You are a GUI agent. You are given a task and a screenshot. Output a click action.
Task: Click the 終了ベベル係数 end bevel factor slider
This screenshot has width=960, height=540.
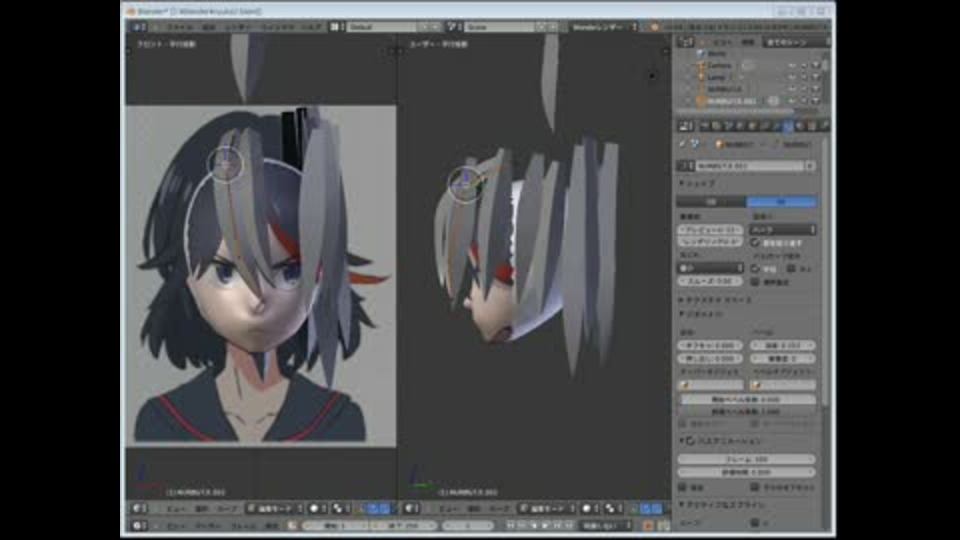tap(746, 411)
